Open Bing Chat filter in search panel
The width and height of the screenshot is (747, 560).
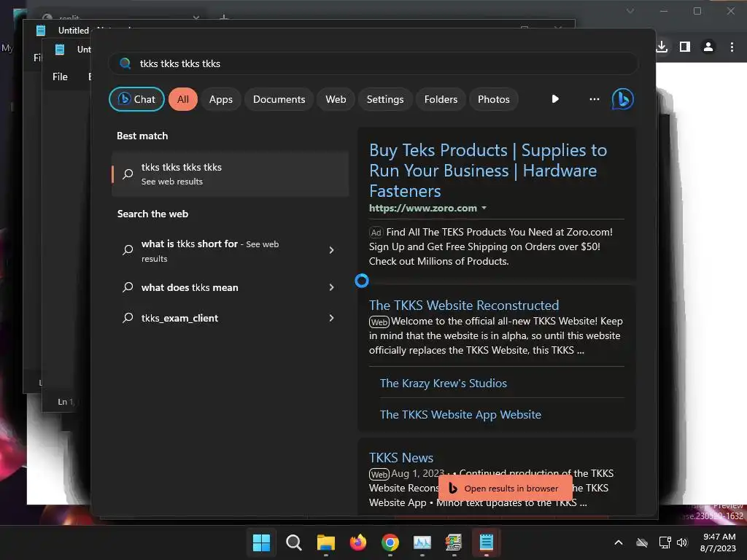[x=136, y=99]
